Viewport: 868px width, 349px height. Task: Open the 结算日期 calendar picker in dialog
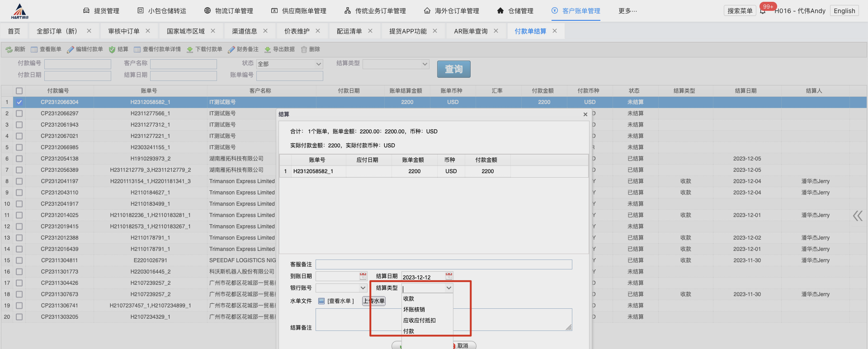(448, 276)
